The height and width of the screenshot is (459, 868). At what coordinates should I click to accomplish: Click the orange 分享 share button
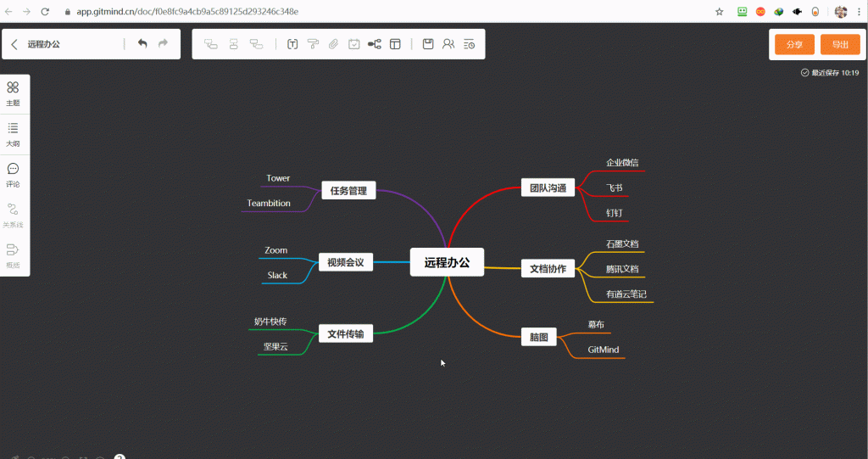coord(794,45)
